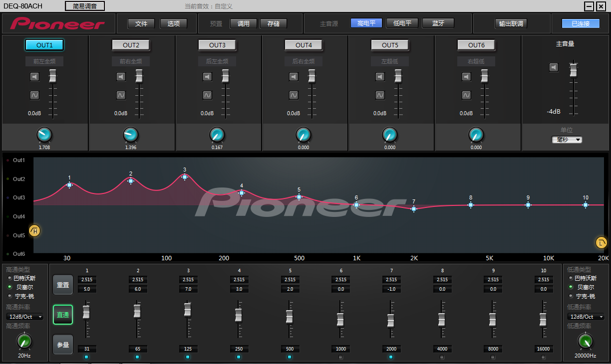
Task: Mute the OUT4 channel speaker icon
Action: (x=294, y=77)
